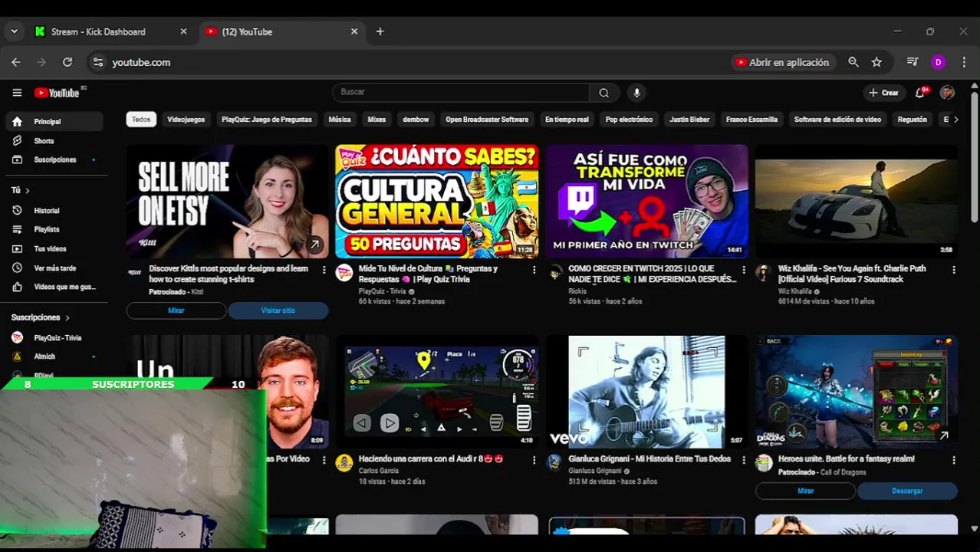Open Chrome three-dot menu
Image resolution: width=980 pixels, height=552 pixels.
pos(964,62)
